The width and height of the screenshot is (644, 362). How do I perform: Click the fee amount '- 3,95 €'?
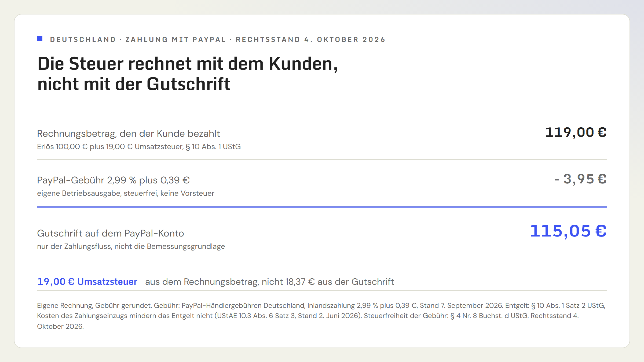point(580,179)
